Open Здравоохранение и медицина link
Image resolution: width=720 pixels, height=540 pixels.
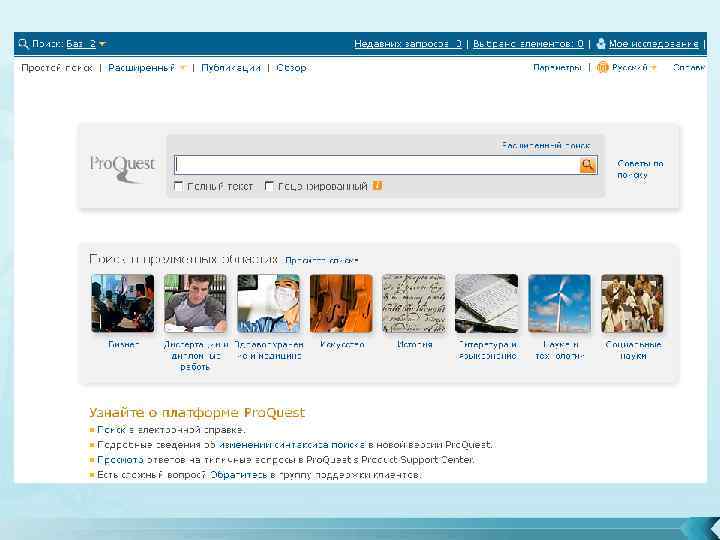[x=269, y=350]
